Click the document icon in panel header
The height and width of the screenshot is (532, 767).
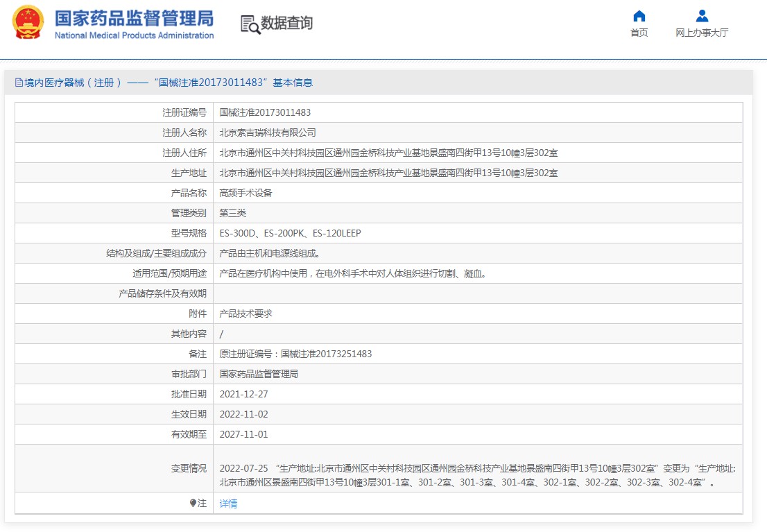(19, 83)
